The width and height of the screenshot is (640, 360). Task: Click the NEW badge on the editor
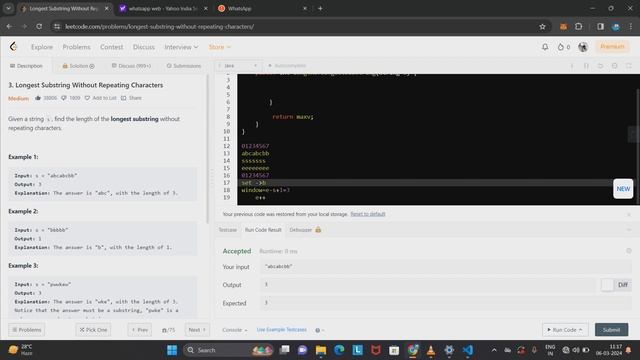[x=623, y=189]
